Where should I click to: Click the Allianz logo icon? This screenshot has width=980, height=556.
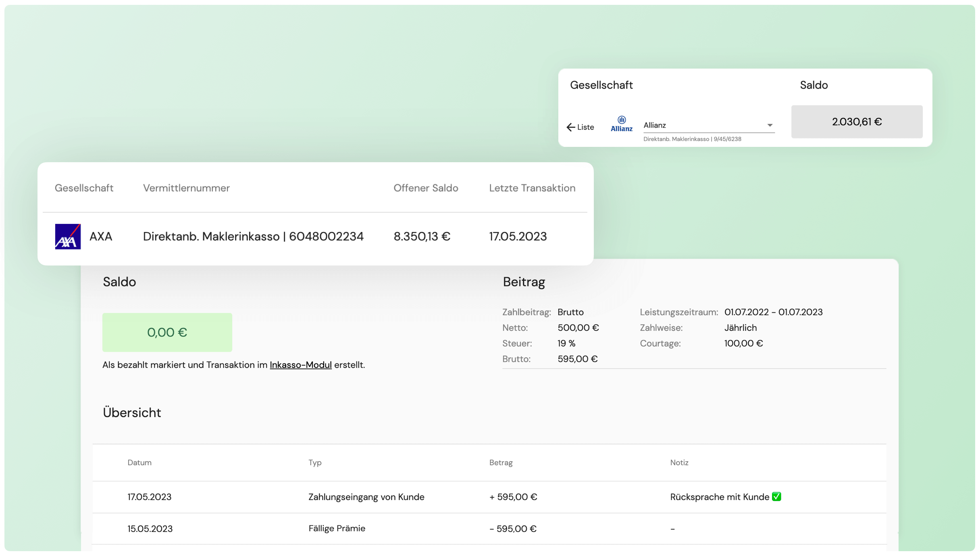621,124
